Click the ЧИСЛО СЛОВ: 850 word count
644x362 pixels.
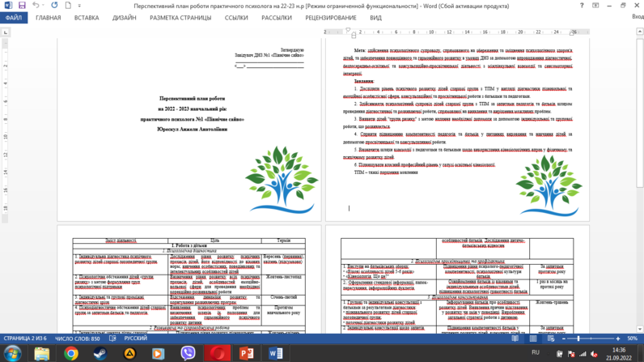[x=77, y=339]
